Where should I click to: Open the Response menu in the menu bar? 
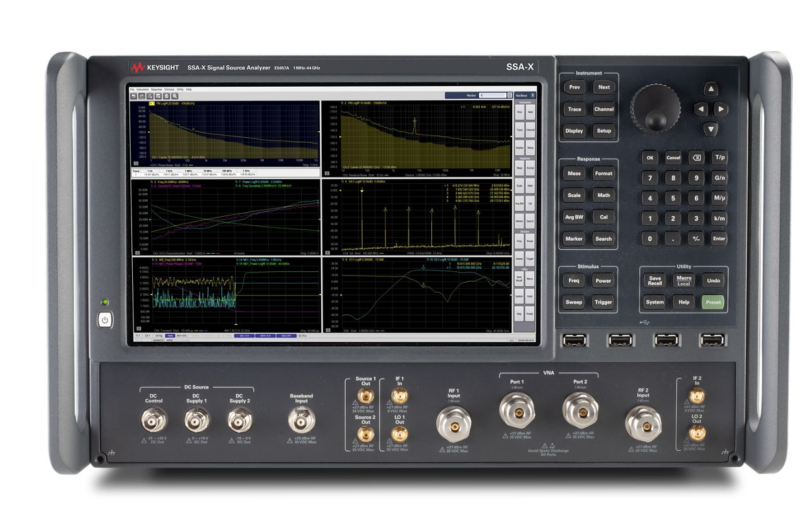pyautogui.click(x=157, y=89)
